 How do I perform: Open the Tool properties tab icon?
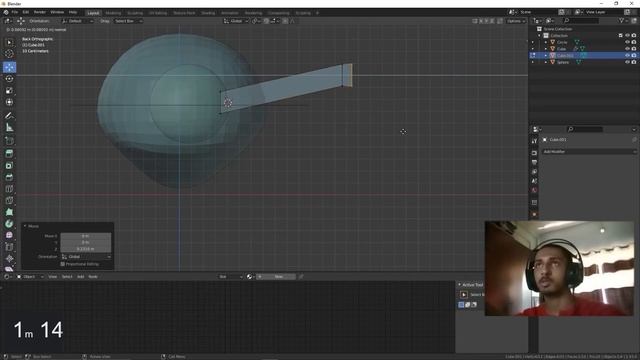point(534,141)
